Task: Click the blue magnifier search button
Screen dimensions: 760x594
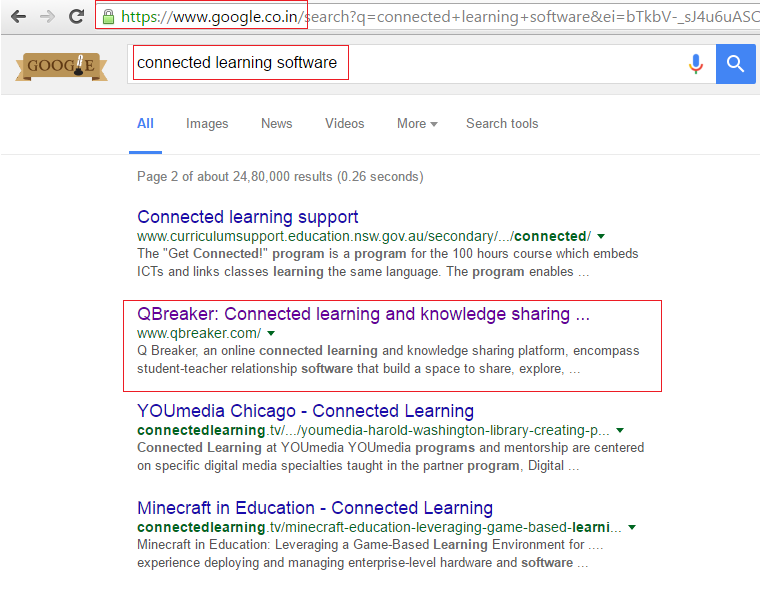Action: 735,63
